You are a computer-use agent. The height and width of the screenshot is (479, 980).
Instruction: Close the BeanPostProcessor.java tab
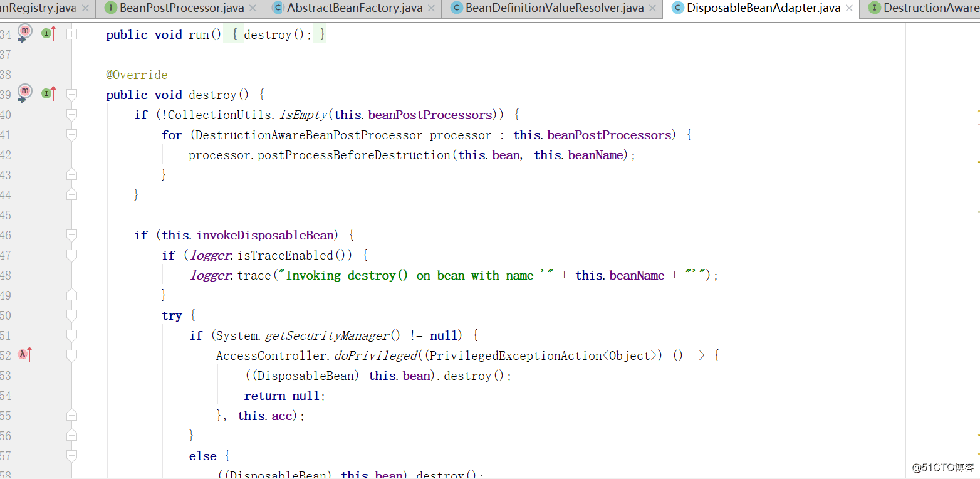[x=253, y=8]
